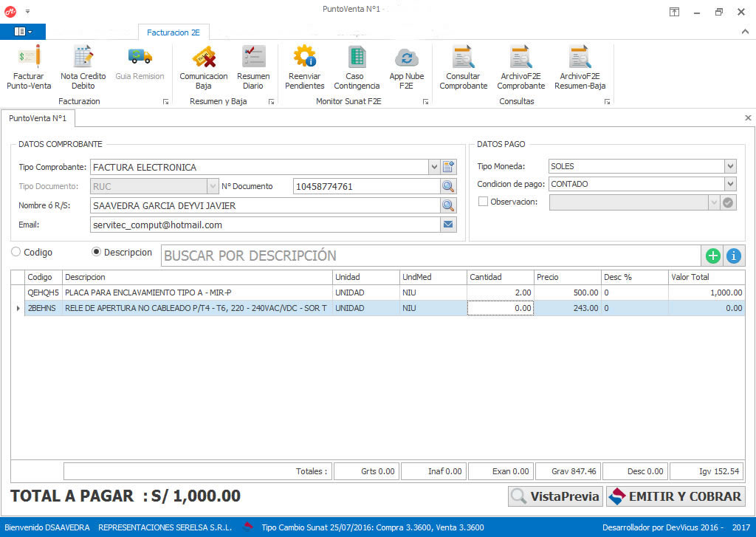Screen dimensions: 756x537
Task: Click the Email input field
Action: [x=265, y=225]
